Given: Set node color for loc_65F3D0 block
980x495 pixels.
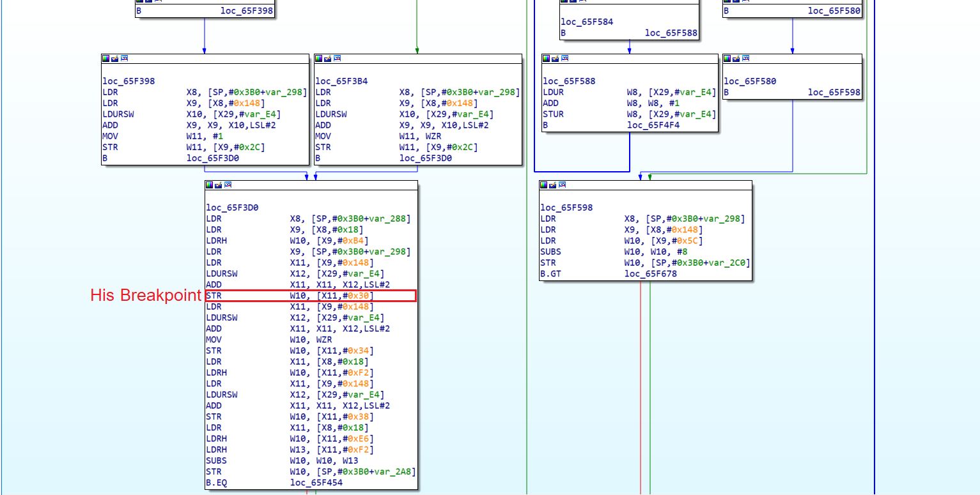Looking at the screenshot, I should point(210,185).
